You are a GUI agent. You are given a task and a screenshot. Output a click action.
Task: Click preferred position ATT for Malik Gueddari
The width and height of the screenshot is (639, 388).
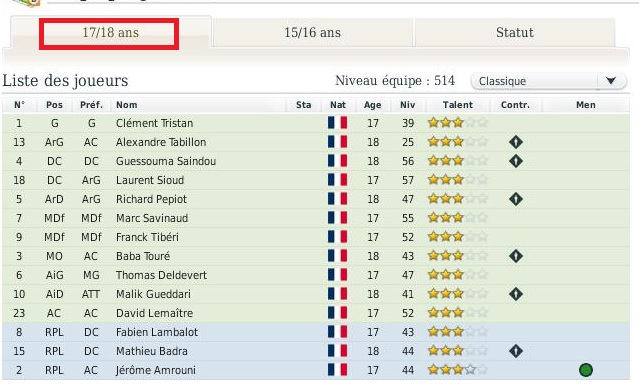click(90, 294)
